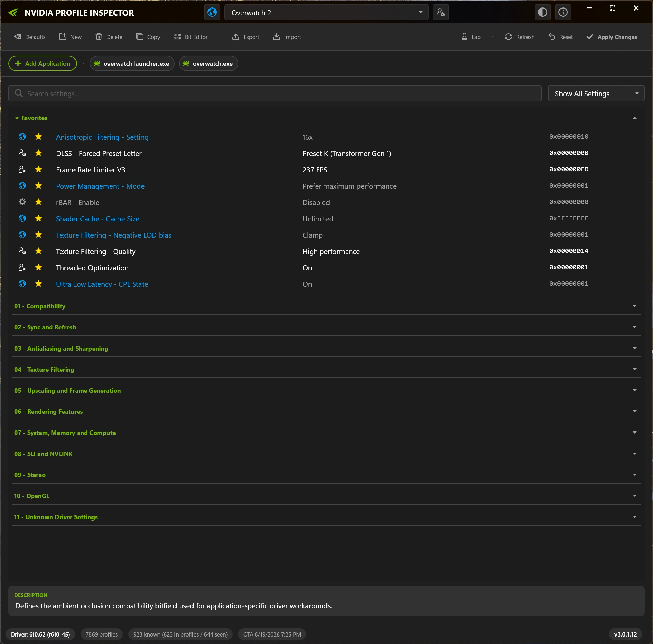This screenshot has height=644, width=653.
Task: Click user-setting icon on DLSS Forced Preset row
Action: click(22, 153)
